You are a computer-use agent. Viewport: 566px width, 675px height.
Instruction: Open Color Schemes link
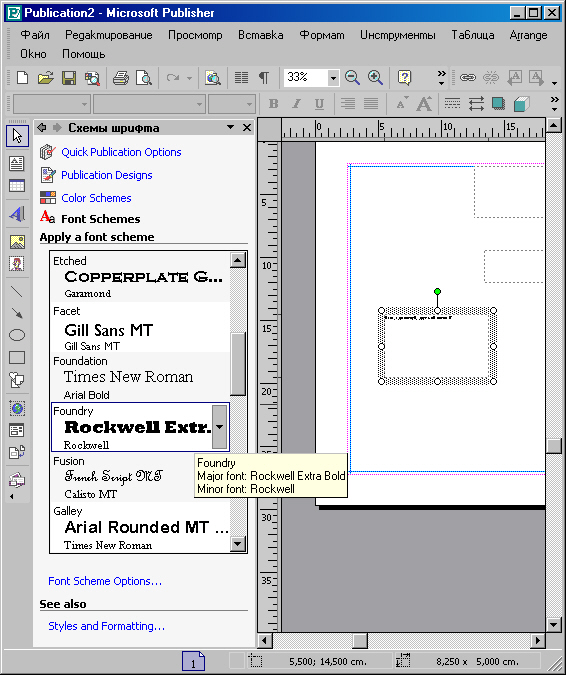coord(96,198)
